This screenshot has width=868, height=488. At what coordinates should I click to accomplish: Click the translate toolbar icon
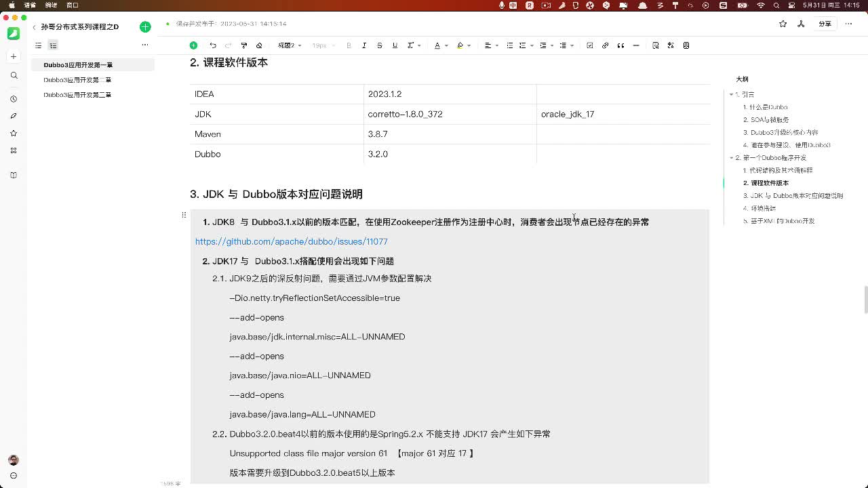pyautogui.click(x=671, y=45)
